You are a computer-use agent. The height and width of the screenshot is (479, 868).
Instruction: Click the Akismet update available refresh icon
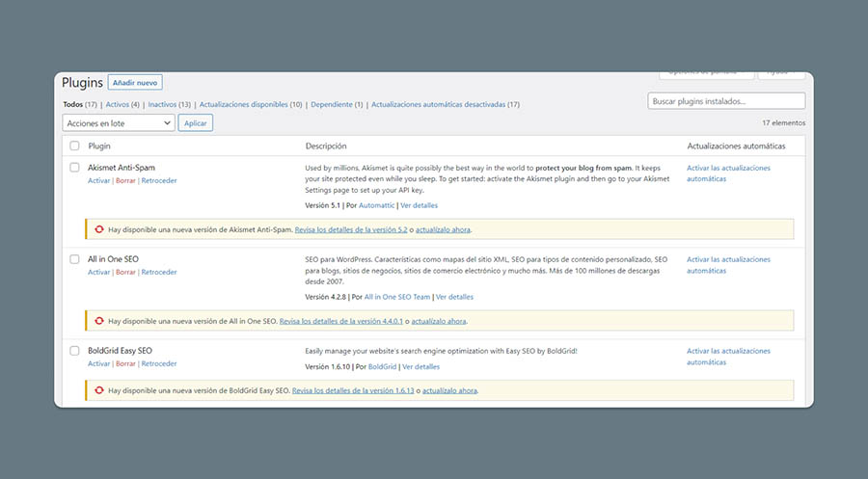point(98,229)
